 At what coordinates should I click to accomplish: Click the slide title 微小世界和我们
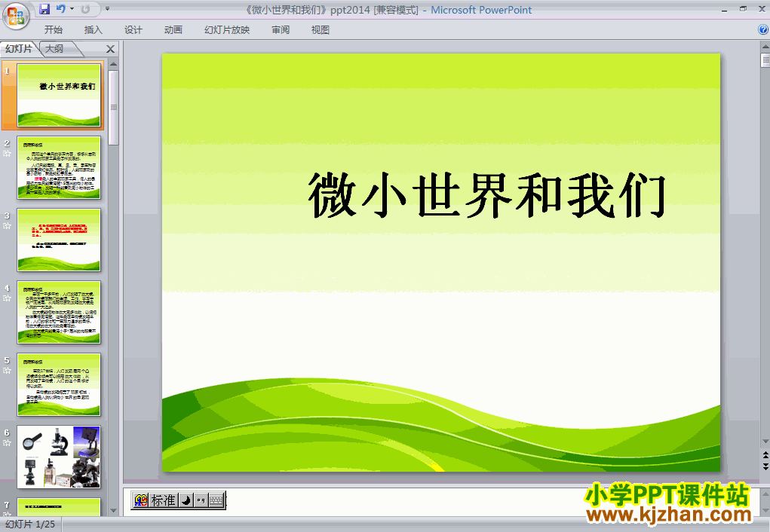coord(486,195)
